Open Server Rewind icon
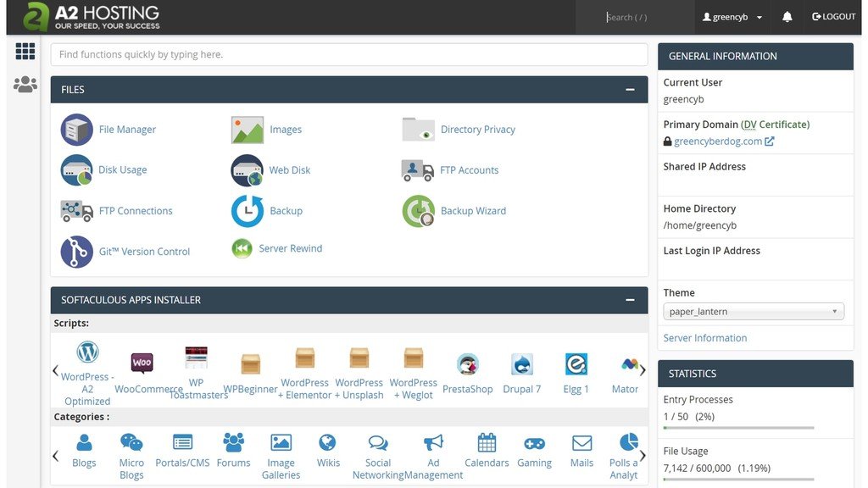868x488 pixels. [x=242, y=248]
